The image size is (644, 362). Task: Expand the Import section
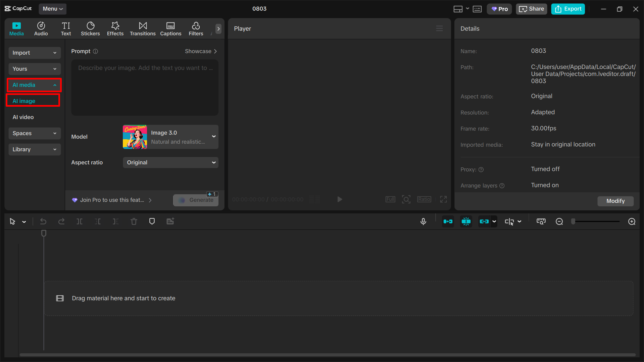[x=34, y=53]
